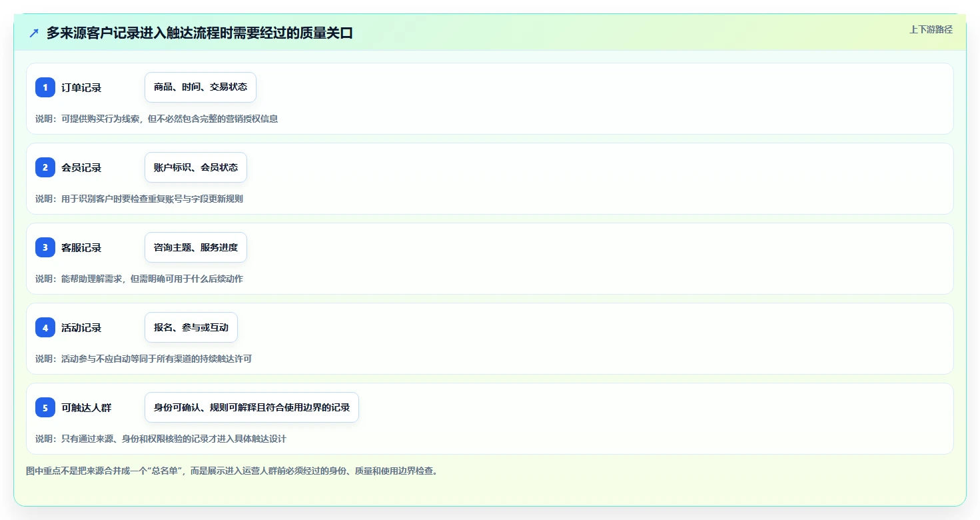980x520 pixels.
Task: Click the number 5 badge for 可触达人群
Action: [x=45, y=407]
